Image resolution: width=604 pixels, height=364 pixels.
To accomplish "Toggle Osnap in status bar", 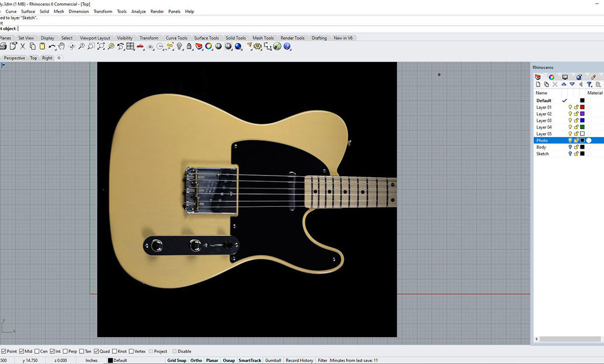I will pos(229,361).
